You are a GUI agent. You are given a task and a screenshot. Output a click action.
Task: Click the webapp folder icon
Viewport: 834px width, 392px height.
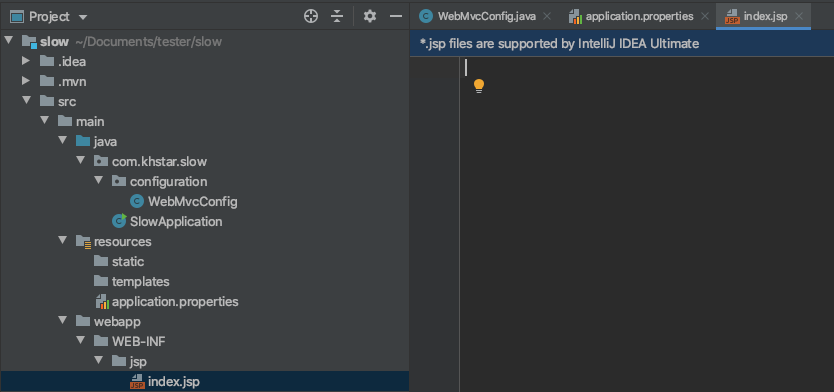coord(83,321)
